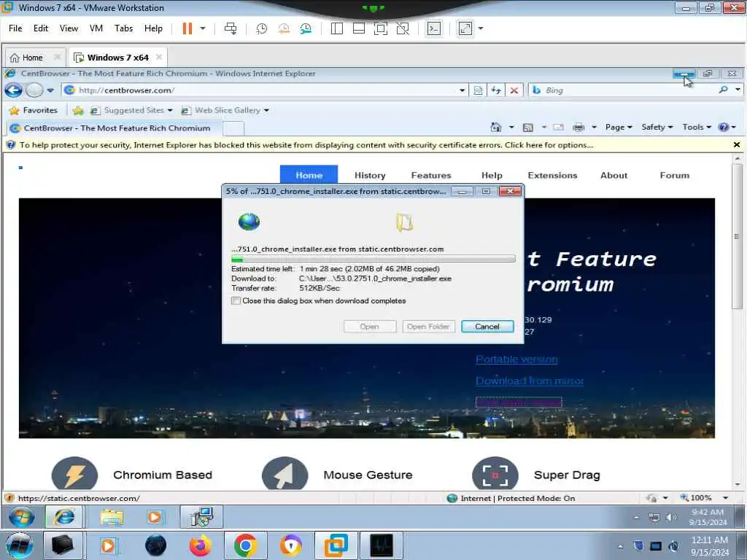
Task: Go back with Internet Explorer back arrow
Action: coord(13,90)
